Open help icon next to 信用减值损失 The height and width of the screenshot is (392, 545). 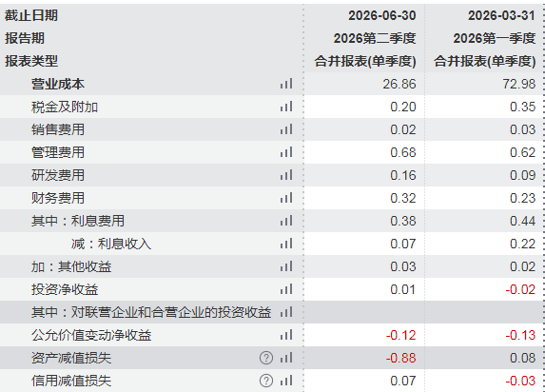click(266, 381)
